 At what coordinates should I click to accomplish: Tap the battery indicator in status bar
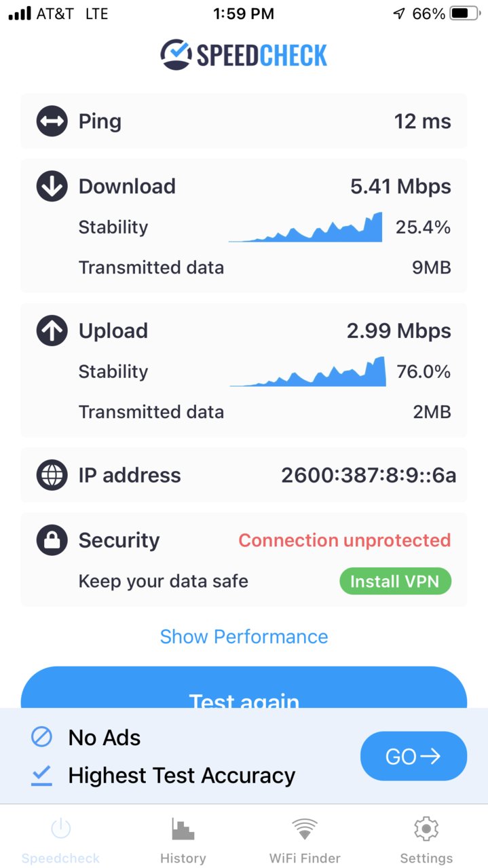click(464, 14)
